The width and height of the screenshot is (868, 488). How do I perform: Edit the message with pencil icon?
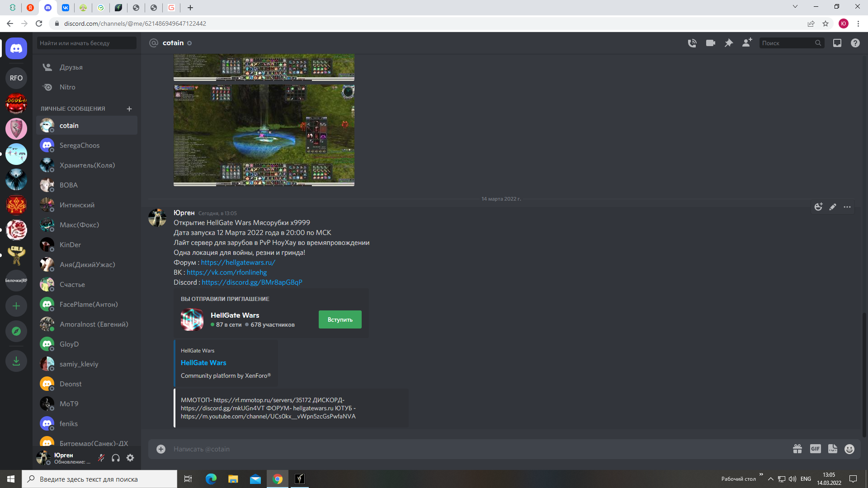833,207
